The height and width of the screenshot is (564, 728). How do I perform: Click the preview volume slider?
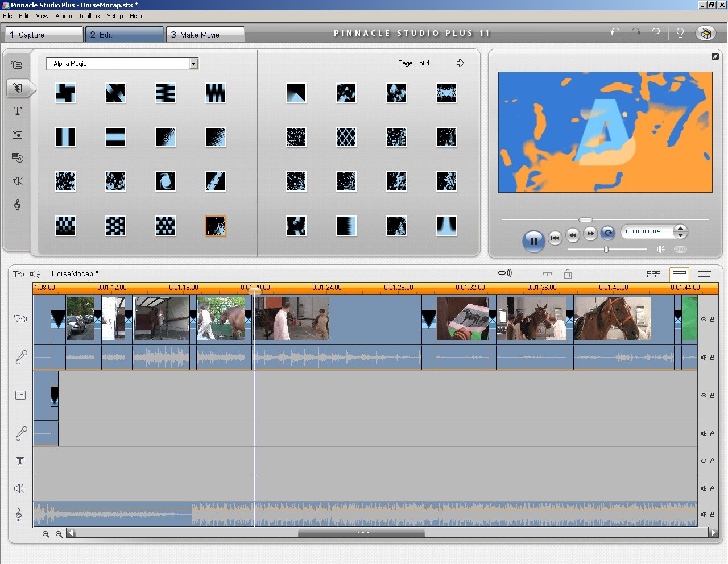pyautogui.click(x=606, y=250)
